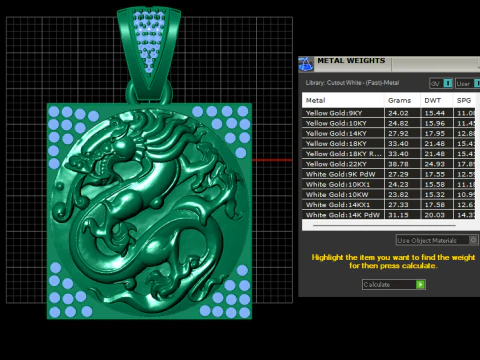
Task: Select the Yellow Gold:9KY row
Action: click(x=389, y=113)
